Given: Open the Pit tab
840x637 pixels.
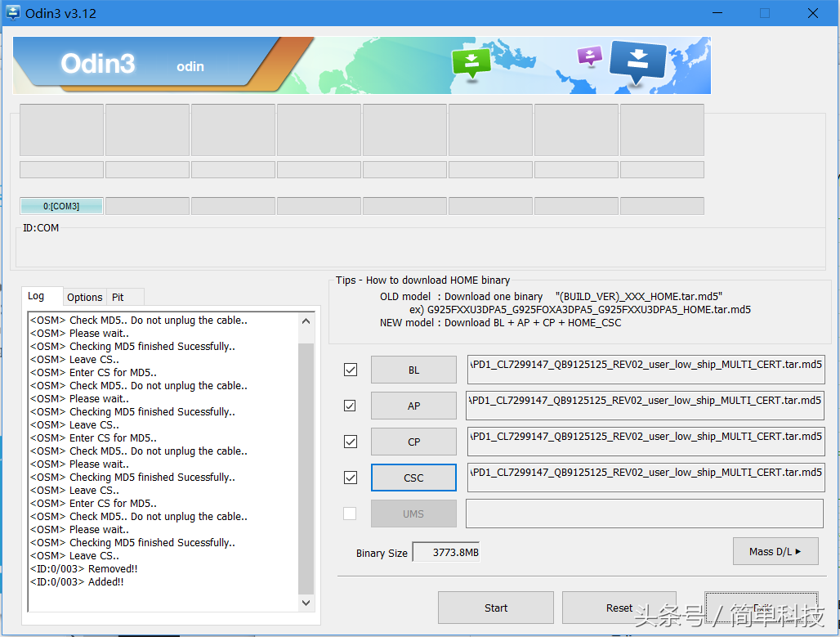Looking at the screenshot, I should 118,297.
